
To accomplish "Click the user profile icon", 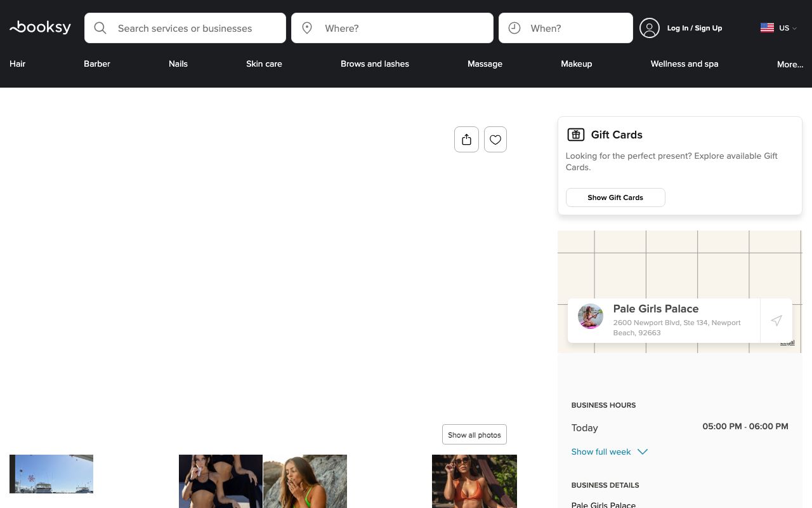I will 649,28.
